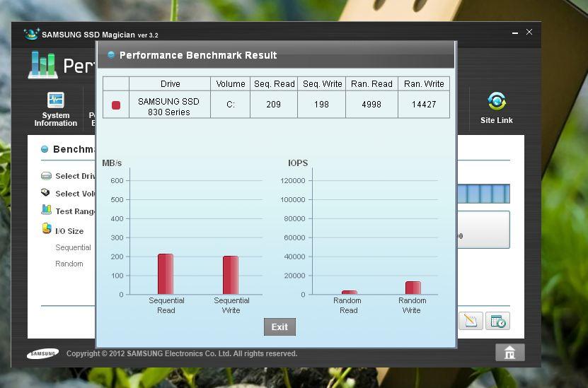
Task: Click the MB/s chart axis label
Action: 112,163
